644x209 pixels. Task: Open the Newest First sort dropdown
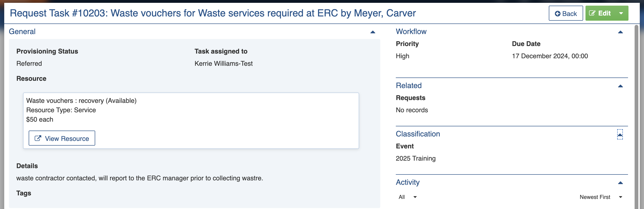(x=601, y=197)
